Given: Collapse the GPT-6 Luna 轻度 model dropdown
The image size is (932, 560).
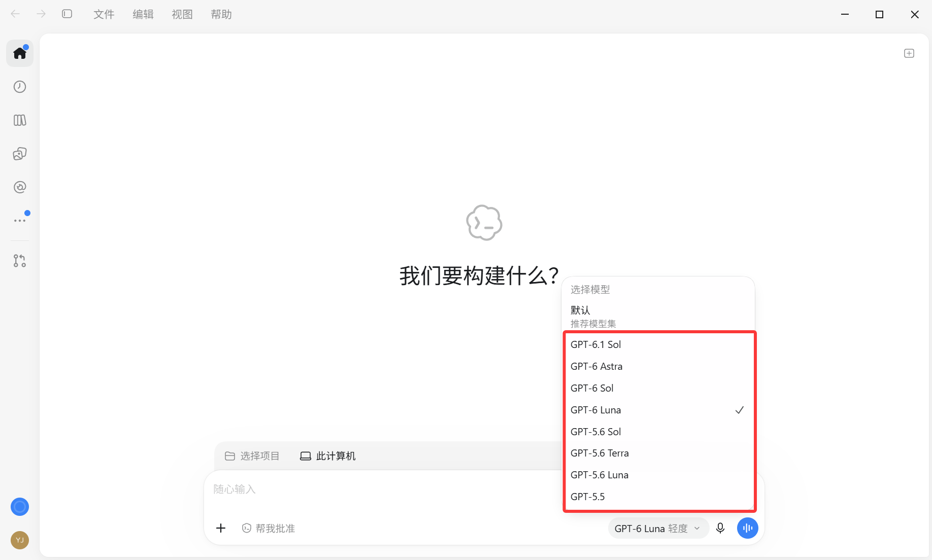Looking at the screenshot, I should click(x=658, y=529).
